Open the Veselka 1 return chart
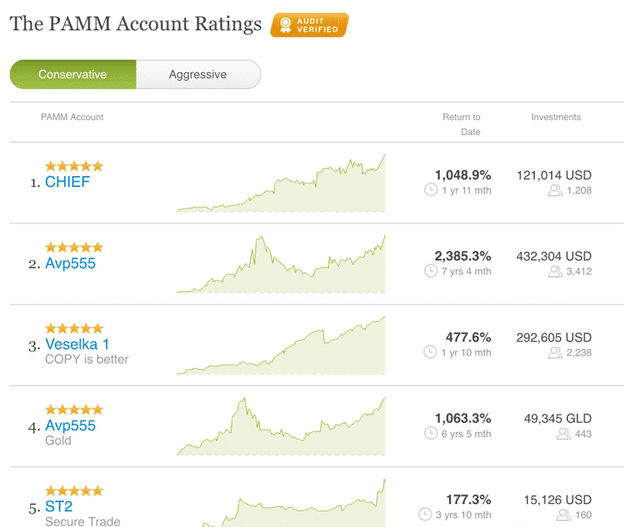The width and height of the screenshot is (624, 527). pos(281,345)
